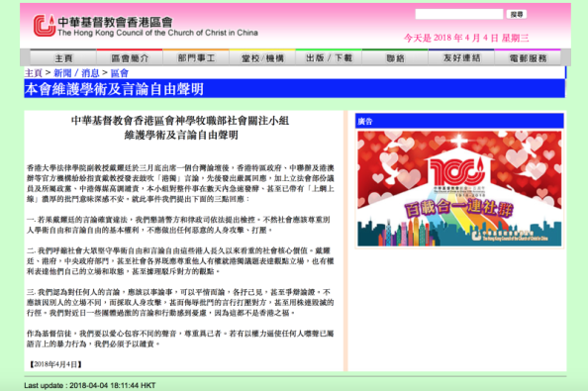Click the English title The Hong Kong Council

pyautogui.click(x=157, y=33)
